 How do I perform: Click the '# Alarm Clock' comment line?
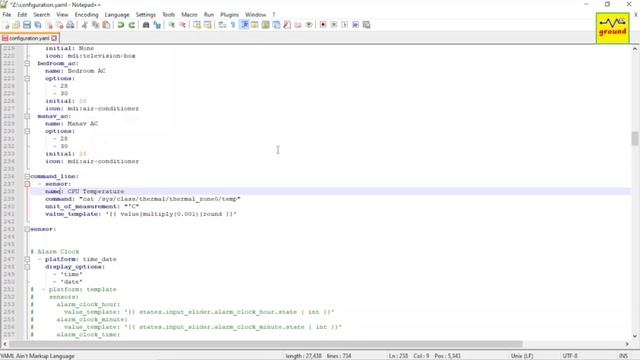coord(55,252)
